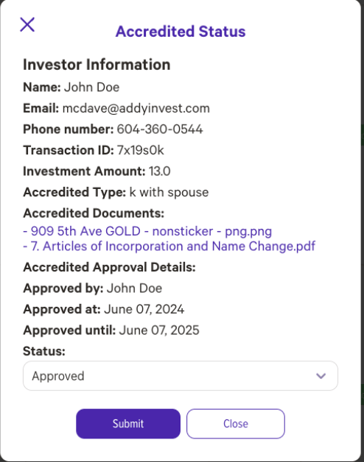Open the 909 5th Ave GOLD png document
Image resolution: width=364 pixels, height=462 pixels.
pyautogui.click(x=147, y=231)
